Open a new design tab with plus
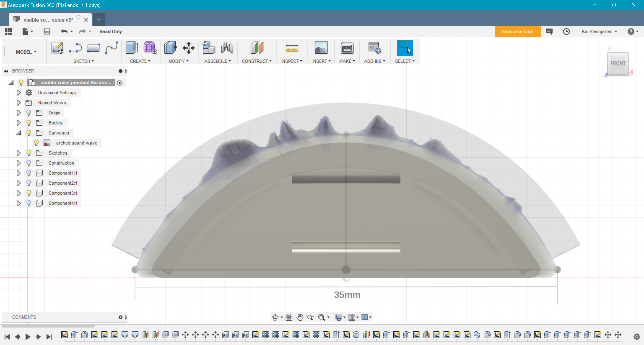Image resolution: width=644 pixels, height=345 pixels. tap(99, 20)
